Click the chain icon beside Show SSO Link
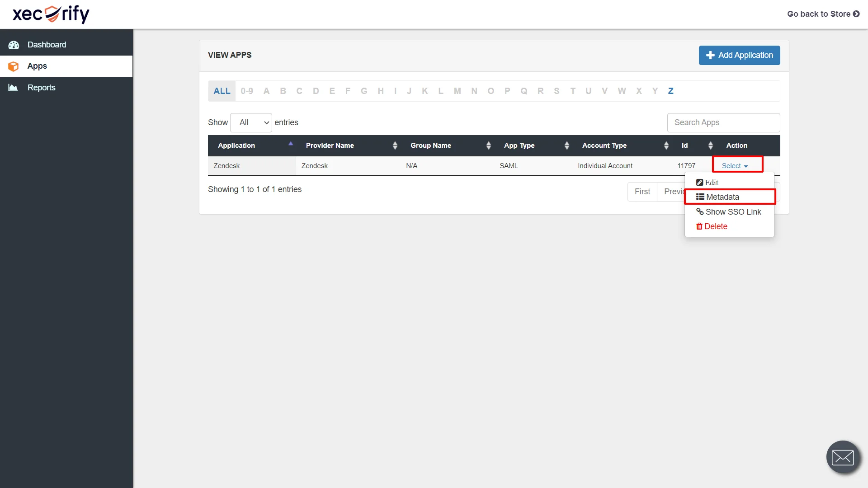The image size is (868, 488). [x=699, y=211]
